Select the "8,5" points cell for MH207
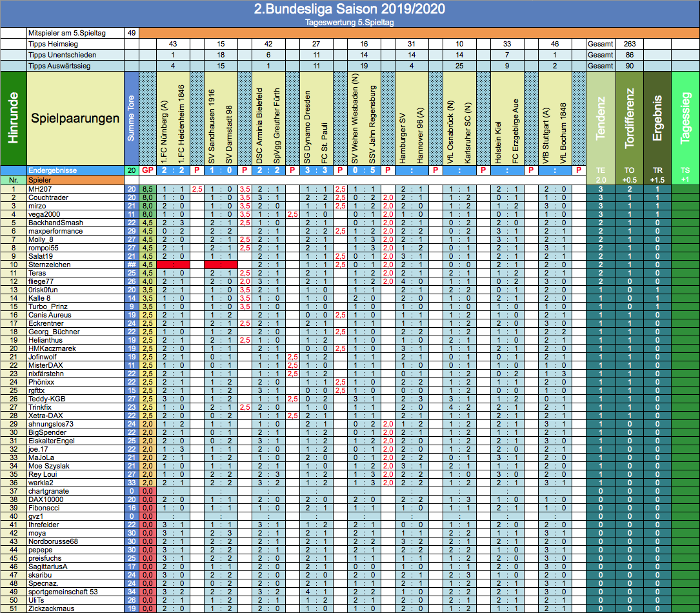Viewport: 700px width, 613px height. coord(148,189)
